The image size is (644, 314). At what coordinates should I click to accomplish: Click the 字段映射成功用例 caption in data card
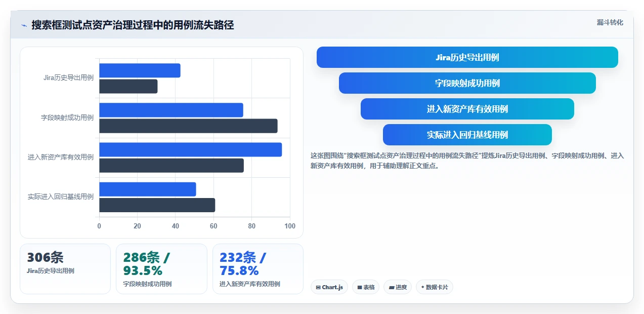pos(147,284)
